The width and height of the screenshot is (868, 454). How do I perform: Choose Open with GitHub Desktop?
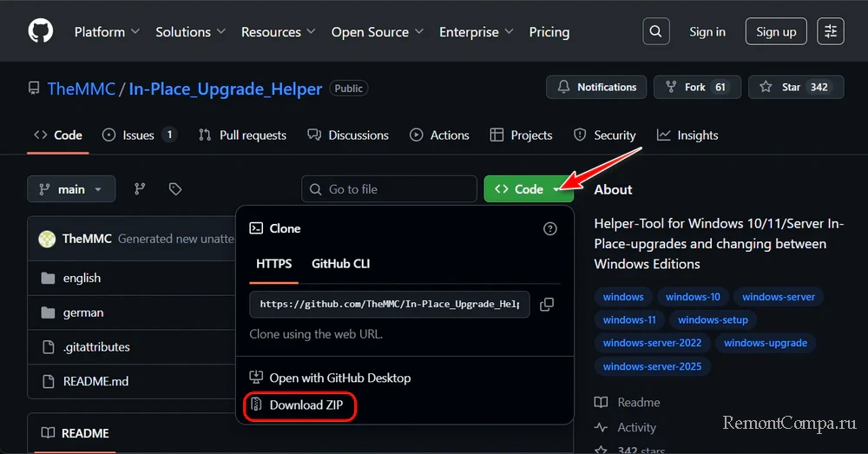[x=331, y=378]
